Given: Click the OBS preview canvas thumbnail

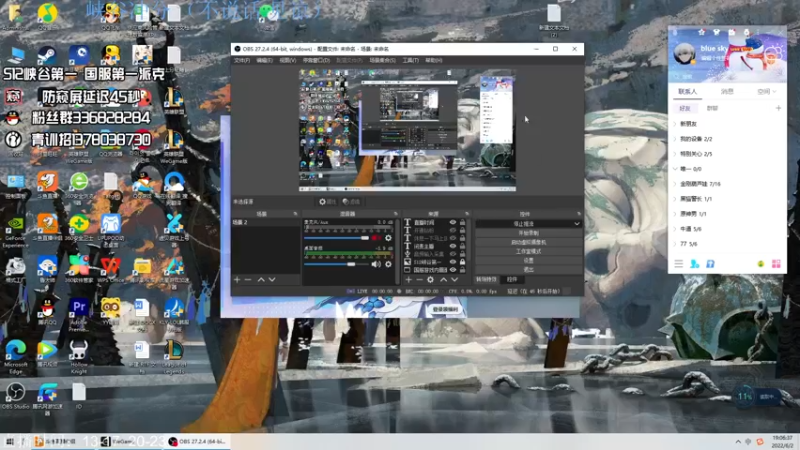Looking at the screenshot, I should pos(407,130).
